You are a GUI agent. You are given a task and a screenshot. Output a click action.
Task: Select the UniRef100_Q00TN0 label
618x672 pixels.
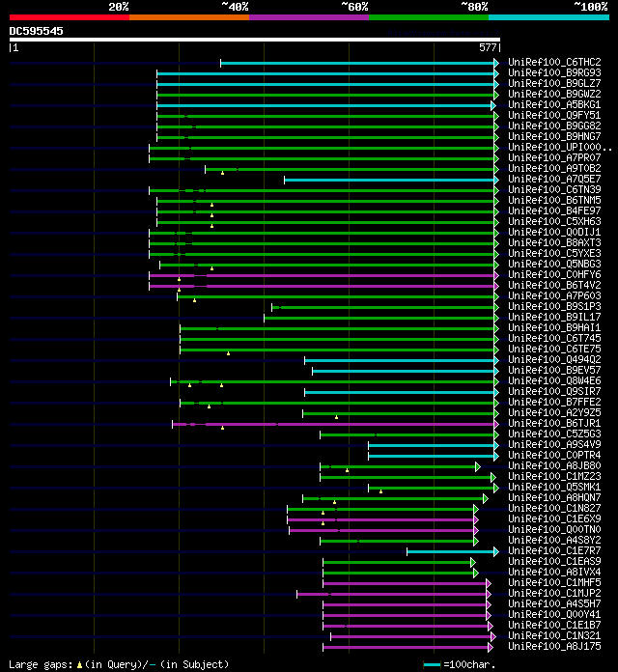click(x=554, y=529)
